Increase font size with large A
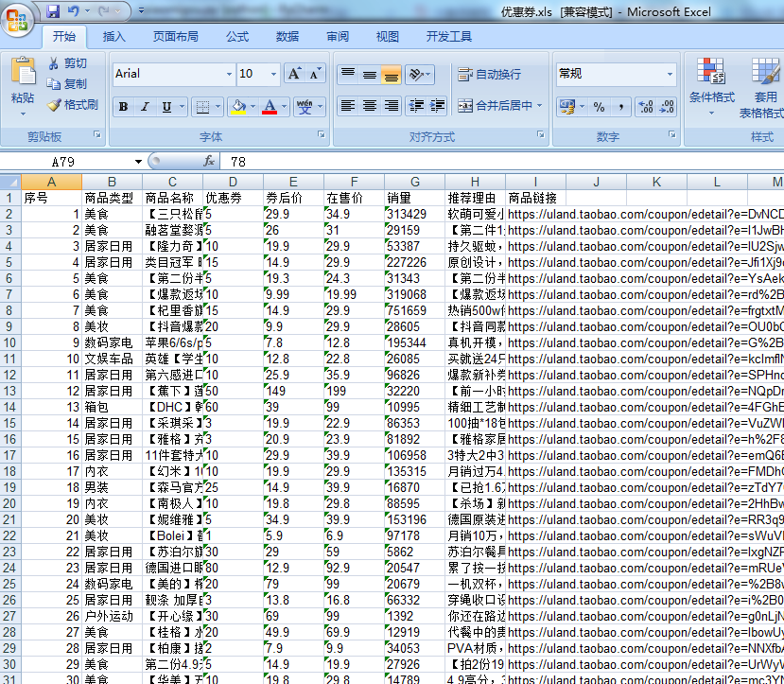This screenshot has width=784, height=684. pyautogui.click(x=294, y=74)
